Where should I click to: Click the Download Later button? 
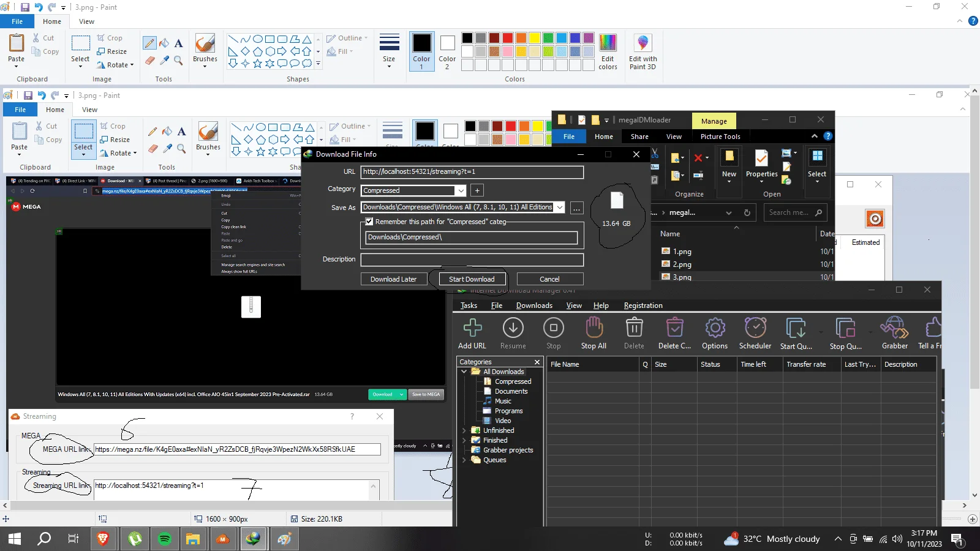pyautogui.click(x=393, y=279)
